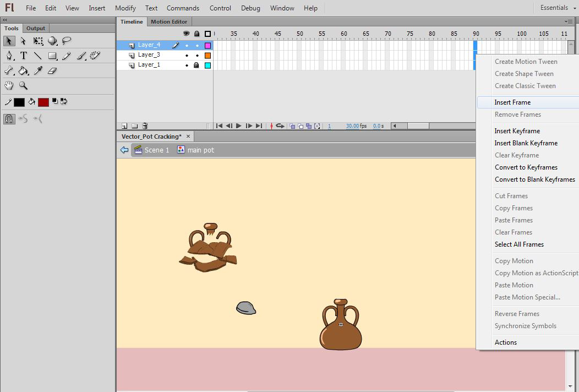Select the Lasso tool

[67, 41]
